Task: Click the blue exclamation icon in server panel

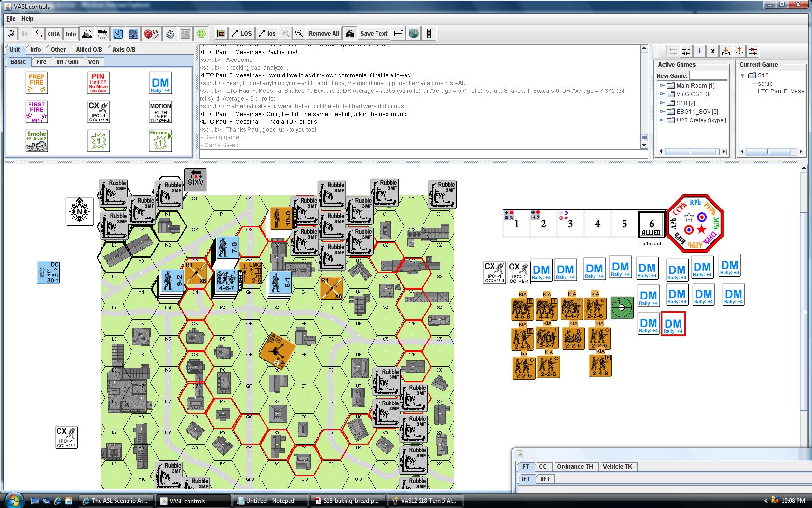Action: click(699, 51)
